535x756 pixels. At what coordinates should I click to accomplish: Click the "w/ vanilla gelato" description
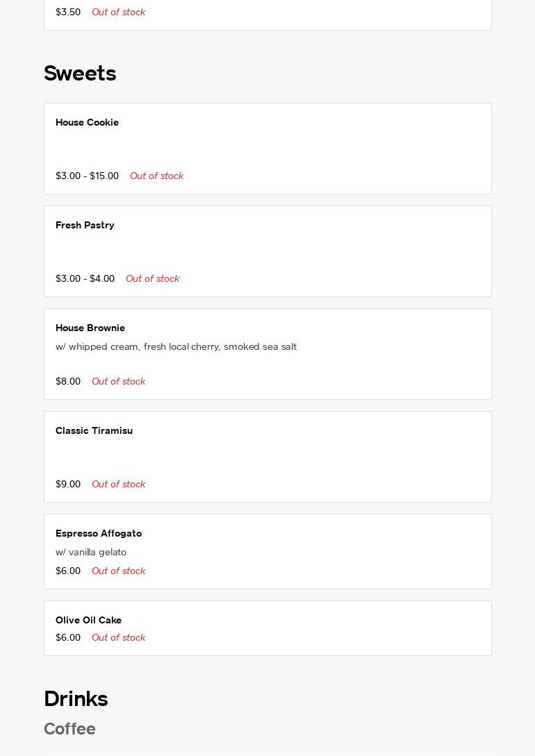(x=91, y=553)
